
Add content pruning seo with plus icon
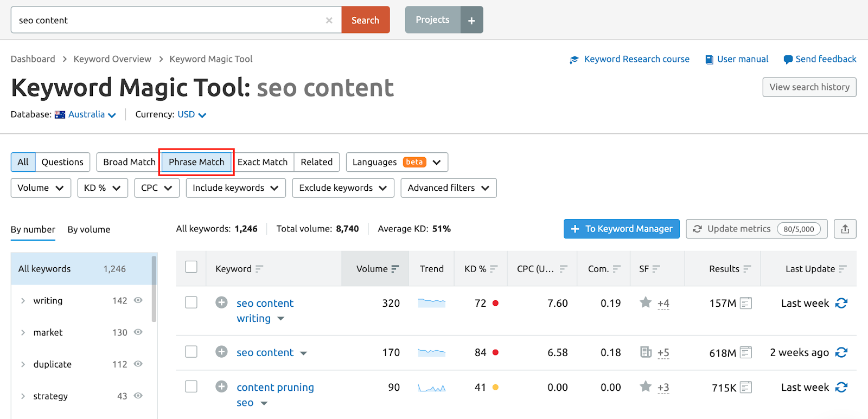point(221,386)
